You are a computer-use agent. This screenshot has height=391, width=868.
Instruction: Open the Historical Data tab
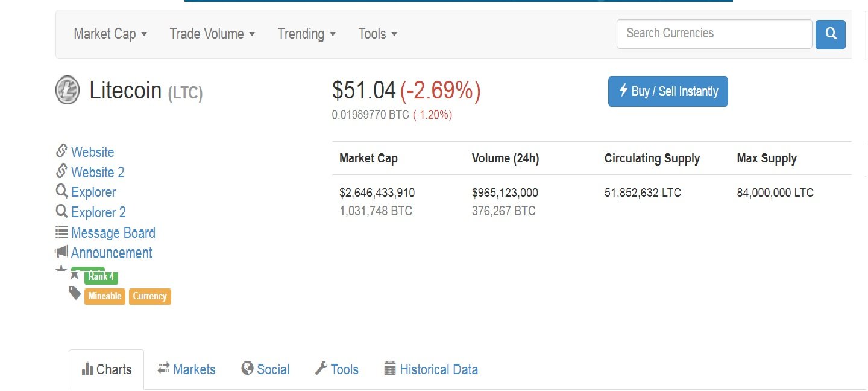pos(431,369)
